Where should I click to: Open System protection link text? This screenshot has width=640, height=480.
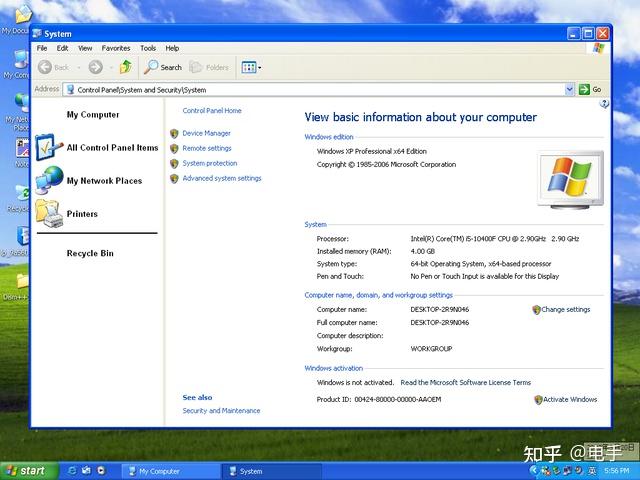point(210,163)
